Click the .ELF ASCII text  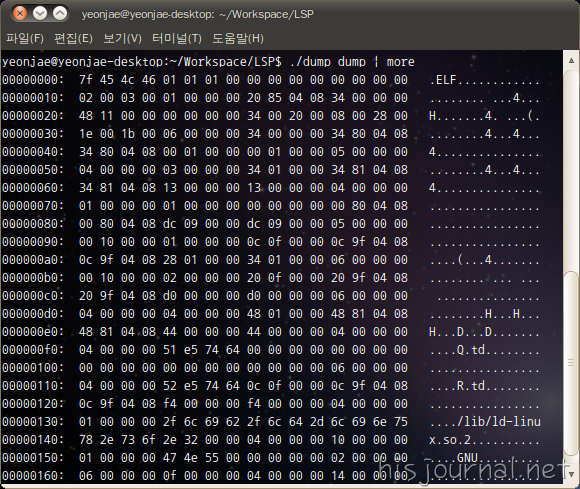[x=443, y=80]
